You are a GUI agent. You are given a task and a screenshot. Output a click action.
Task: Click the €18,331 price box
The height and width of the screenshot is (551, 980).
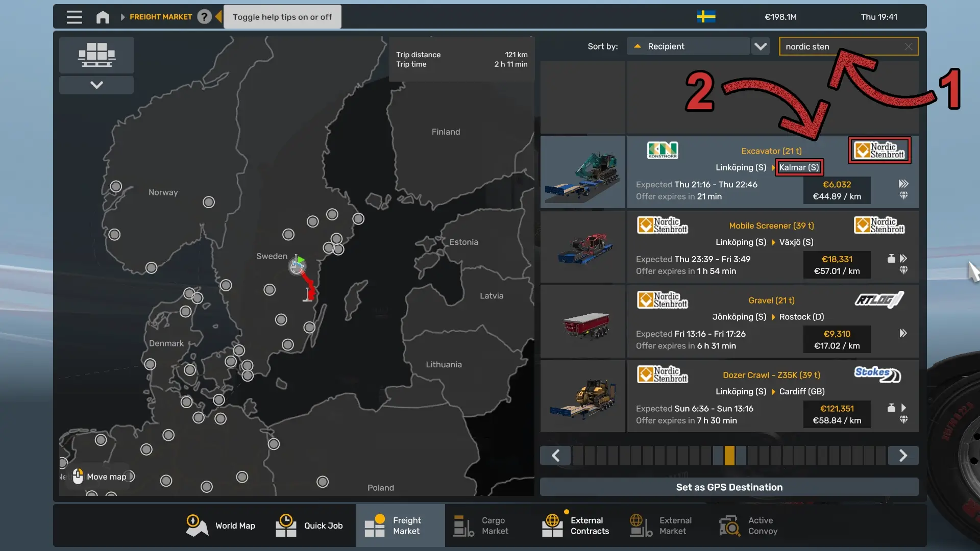click(x=837, y=265)
